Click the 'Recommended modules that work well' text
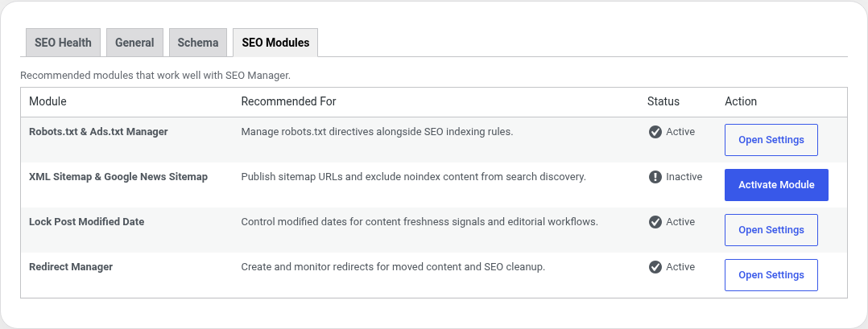The width and height of the screenshot is (868, 329). pyautogui.click(x=155, y=75)
